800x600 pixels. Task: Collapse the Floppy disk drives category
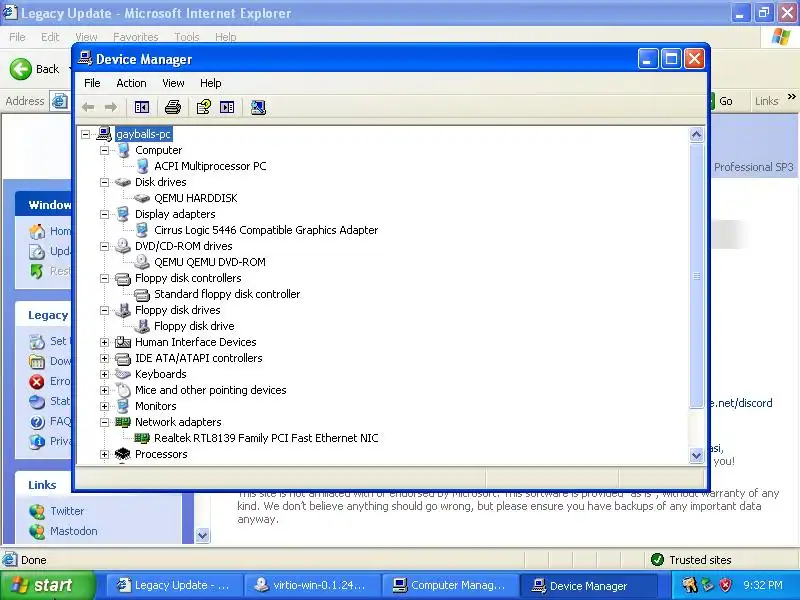pos(105,310)
